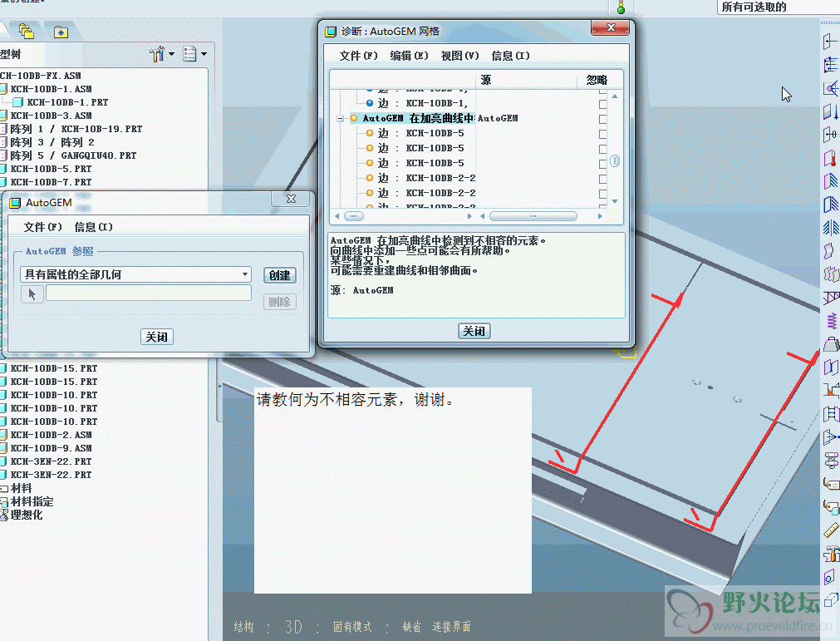
Task: Select the rigid link ladder tool
Action: click(830, 414)
